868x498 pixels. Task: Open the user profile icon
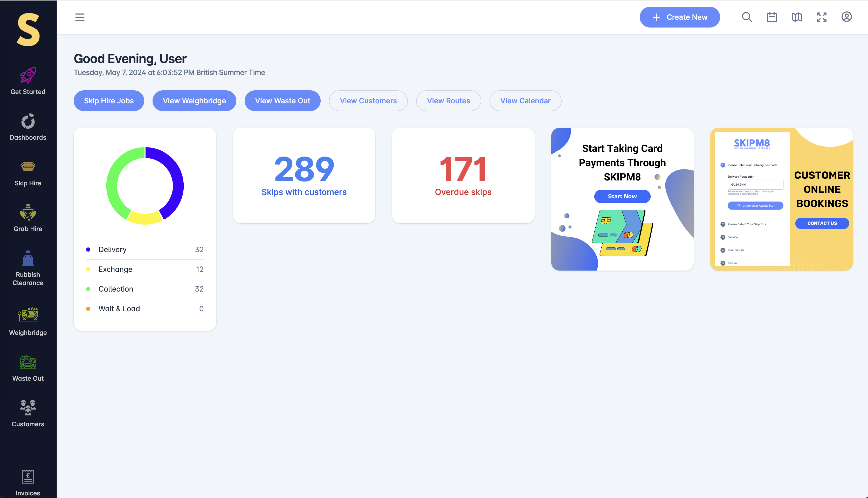coord(846,17)
